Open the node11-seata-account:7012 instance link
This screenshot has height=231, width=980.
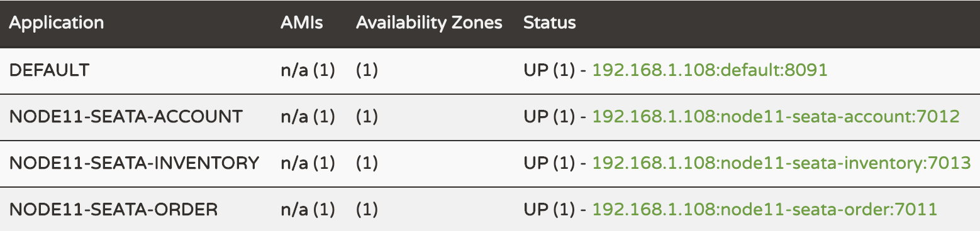tap(776, 116)
